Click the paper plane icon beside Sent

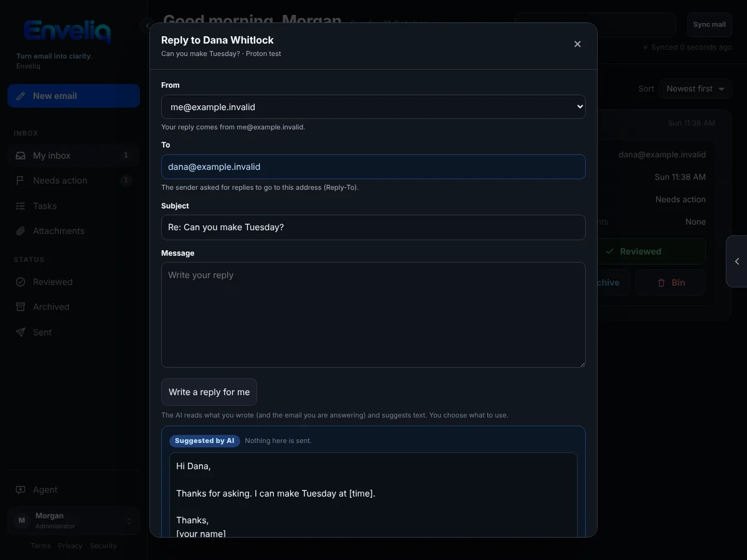(21, 332)
